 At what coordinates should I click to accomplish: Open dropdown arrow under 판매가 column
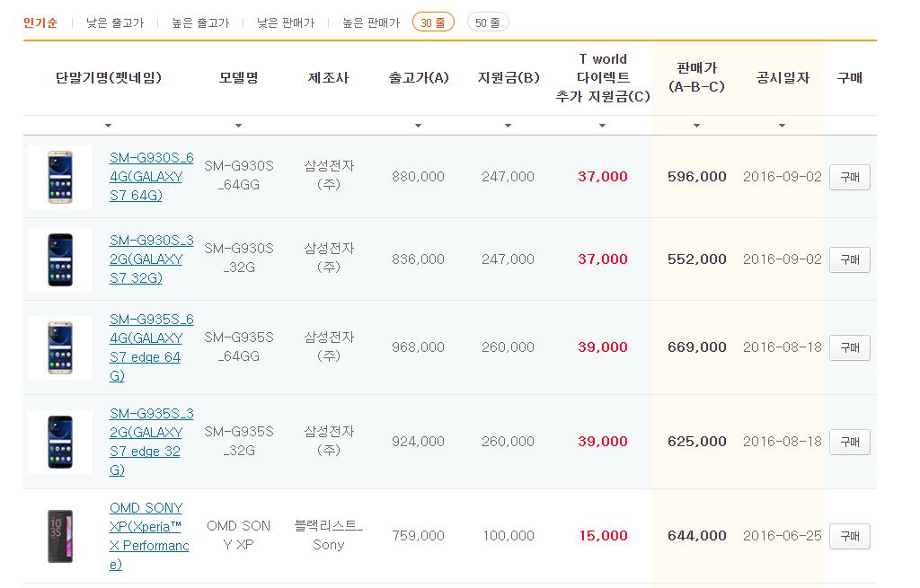(x=696, y=126)
